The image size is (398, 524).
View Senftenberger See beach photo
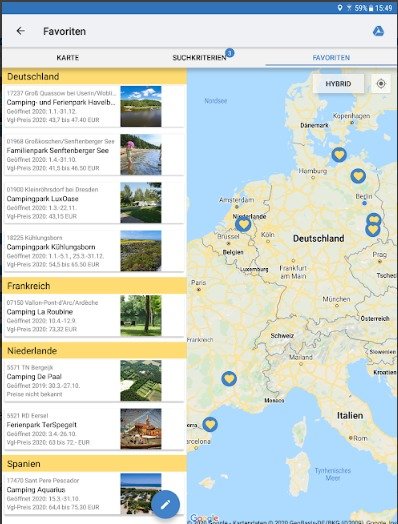141,154
